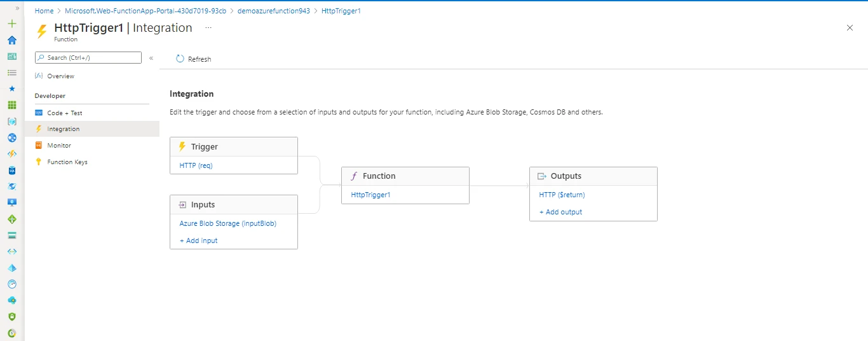
Task: Open Load balancers green diamond icon
Action: tap(11, 219)
